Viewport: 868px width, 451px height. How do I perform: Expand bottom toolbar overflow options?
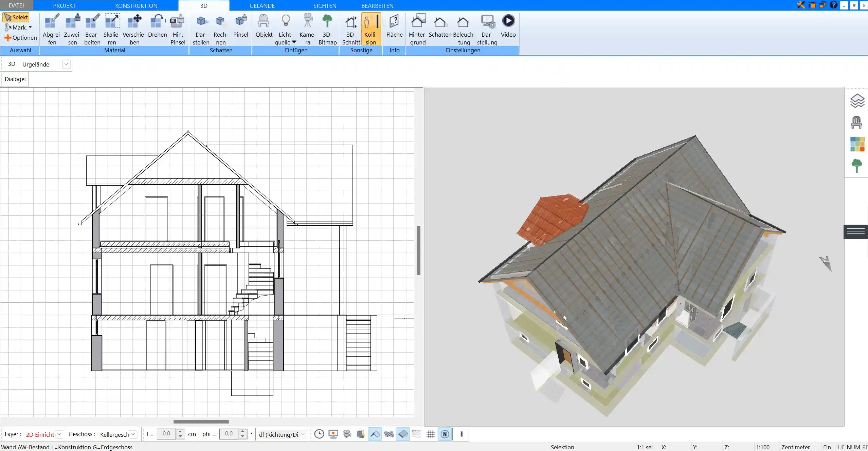pos(462,434)
